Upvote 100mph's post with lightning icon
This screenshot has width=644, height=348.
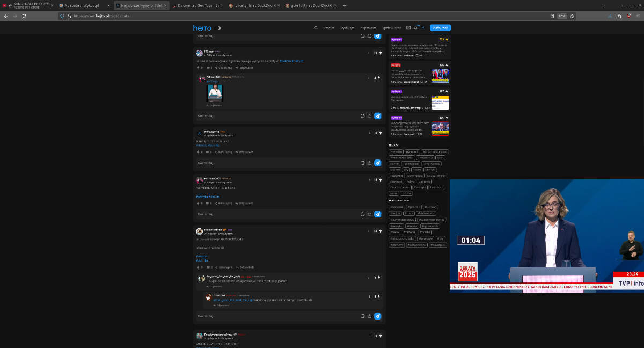click(380, 53)
